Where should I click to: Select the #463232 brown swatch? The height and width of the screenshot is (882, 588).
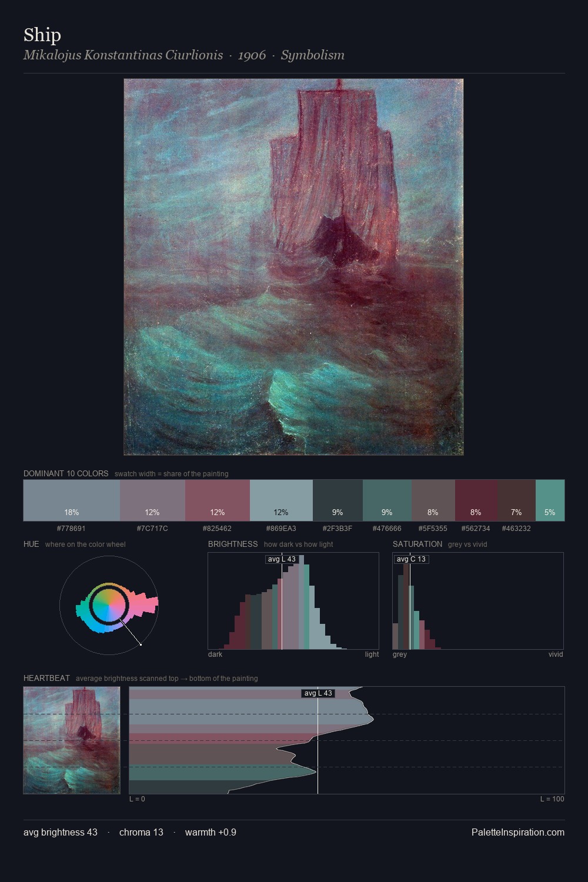(x=517, y=500)
